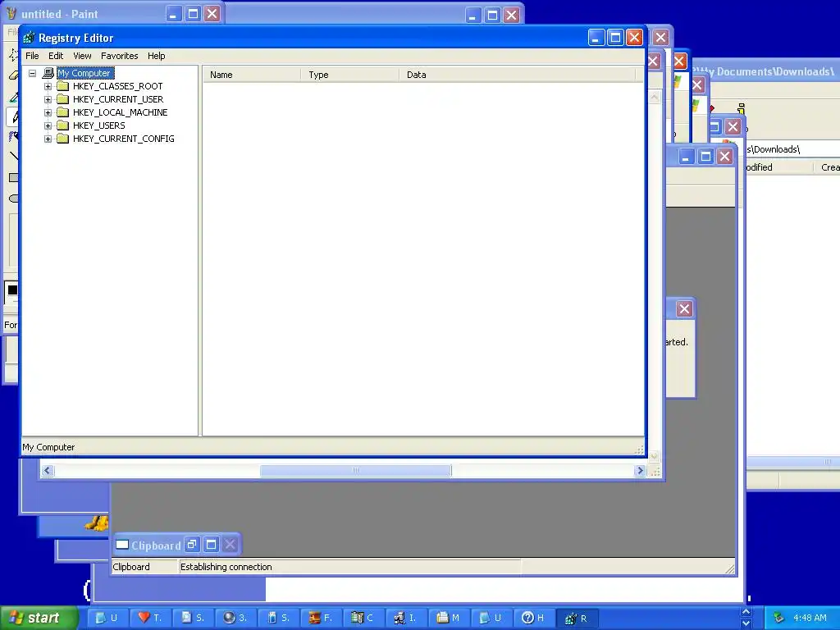Open the Edit menu in Registry Editor
The image size is (840, 630).
(x=56, y=56)
